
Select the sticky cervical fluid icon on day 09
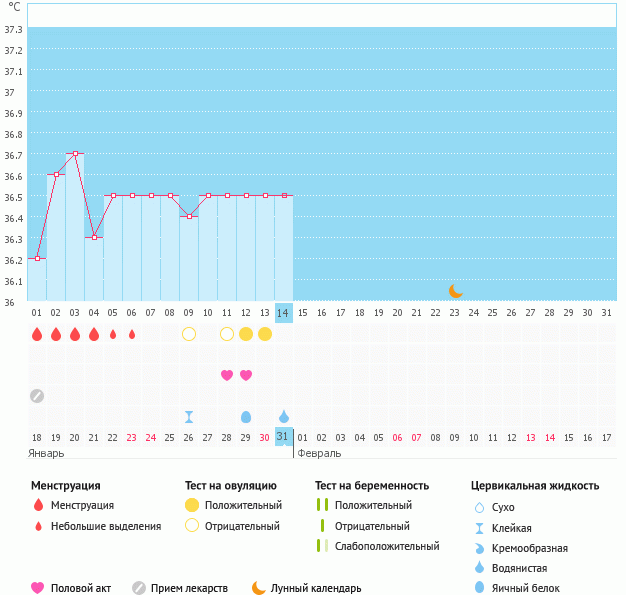[x=189, y=417]
